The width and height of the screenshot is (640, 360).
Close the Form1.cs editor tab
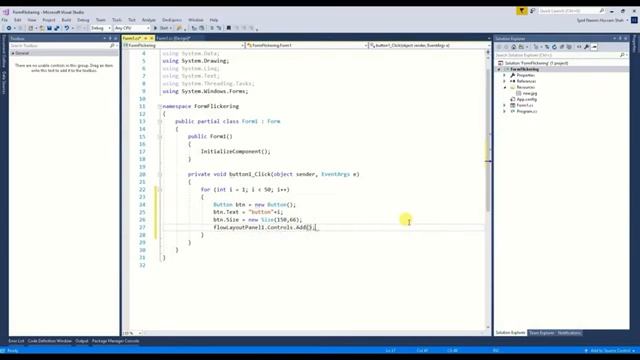coord(151,38)
